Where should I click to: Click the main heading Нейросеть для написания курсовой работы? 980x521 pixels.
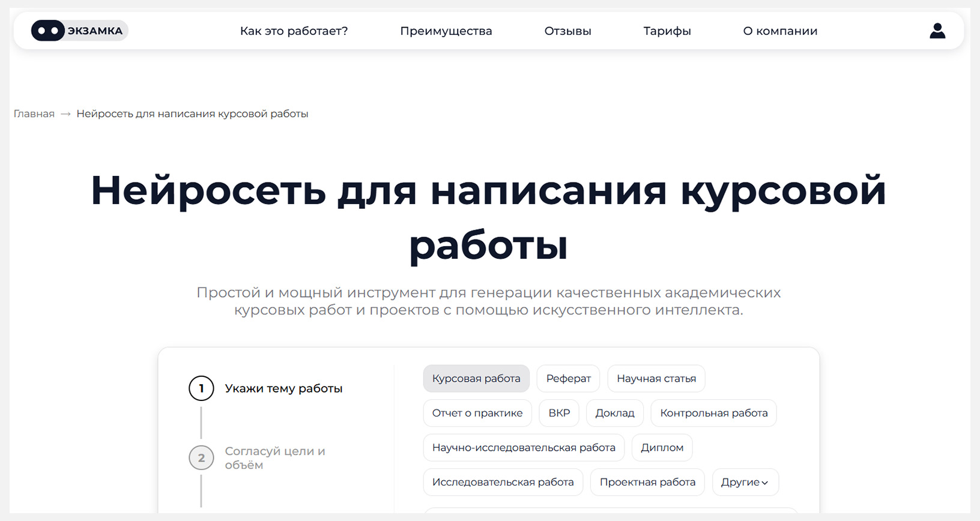(x=489, y=217)
